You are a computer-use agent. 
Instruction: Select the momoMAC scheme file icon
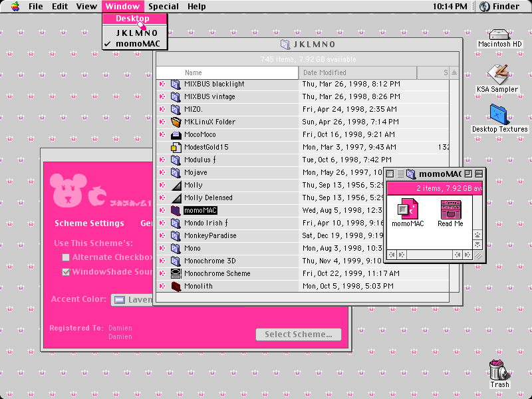pyautogui.click(x=408, y=209)
